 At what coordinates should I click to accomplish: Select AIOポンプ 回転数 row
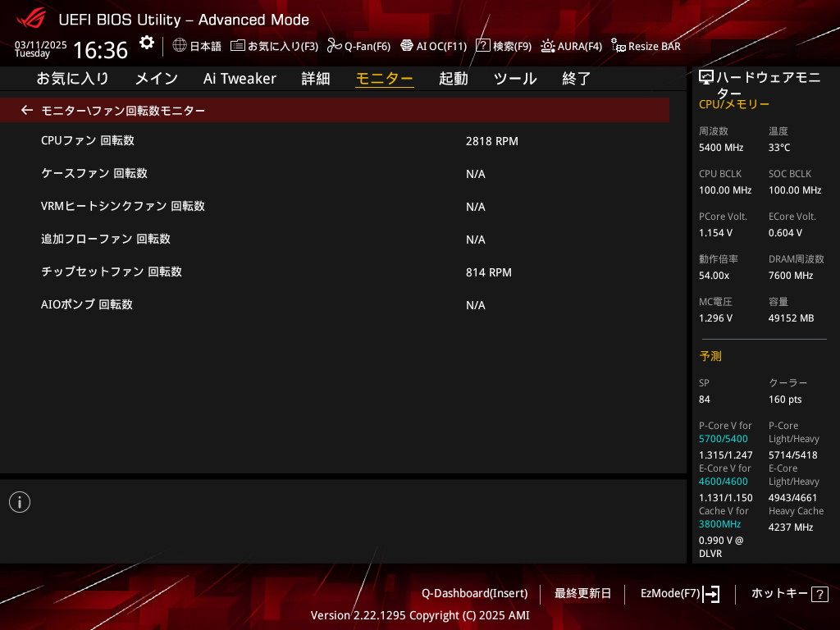[x=335, y=305]
